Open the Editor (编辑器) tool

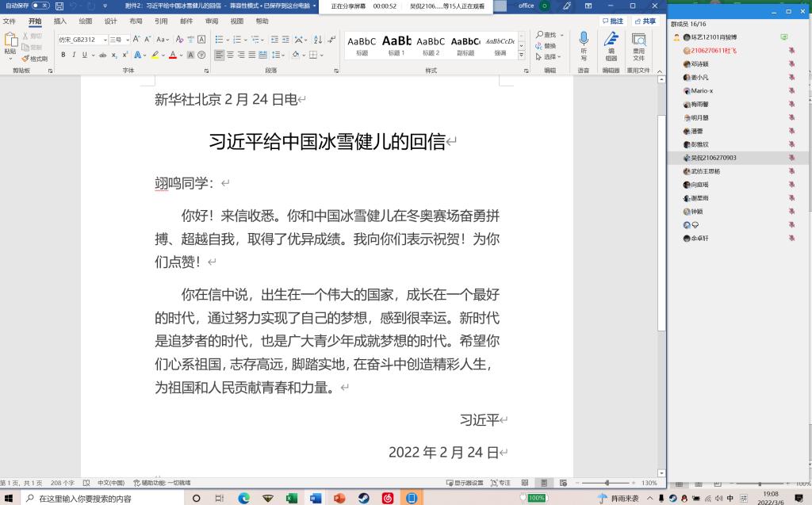coord(611,46)
